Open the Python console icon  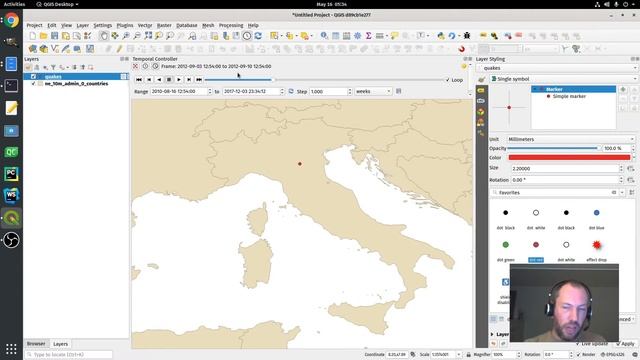(441, 36)
